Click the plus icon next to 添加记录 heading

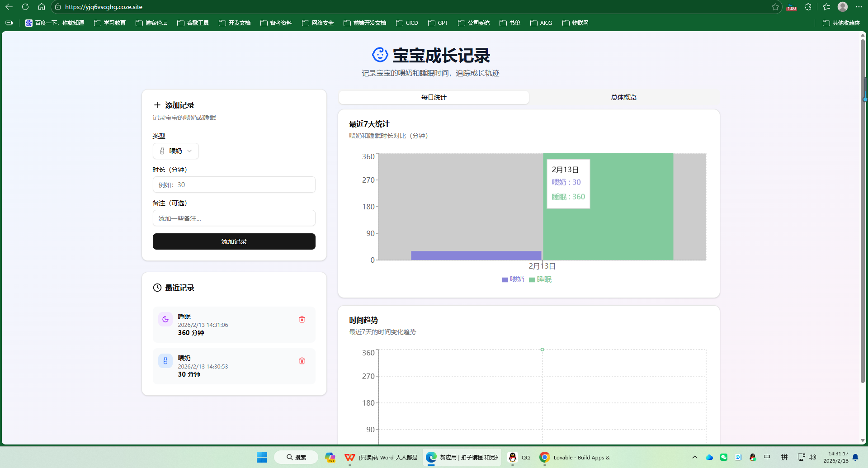pyautogui.click(x=157, y=104)
